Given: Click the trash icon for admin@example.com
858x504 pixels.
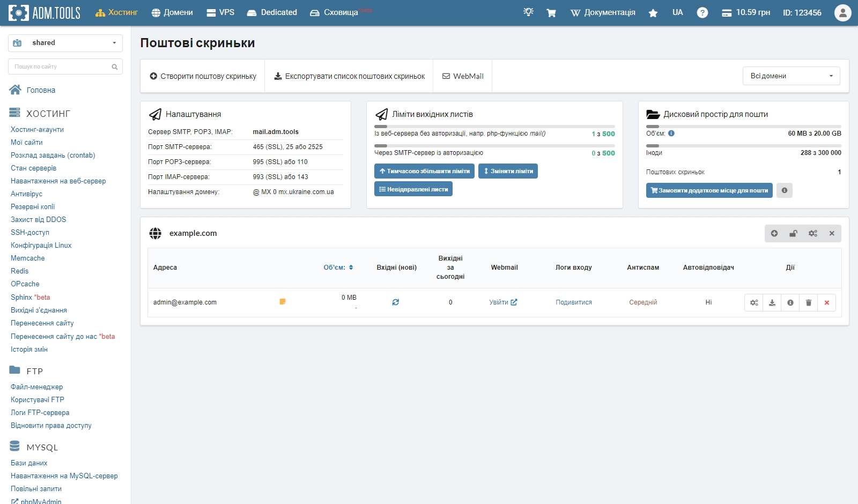Looking at the screenshot, I should point(808,303).
